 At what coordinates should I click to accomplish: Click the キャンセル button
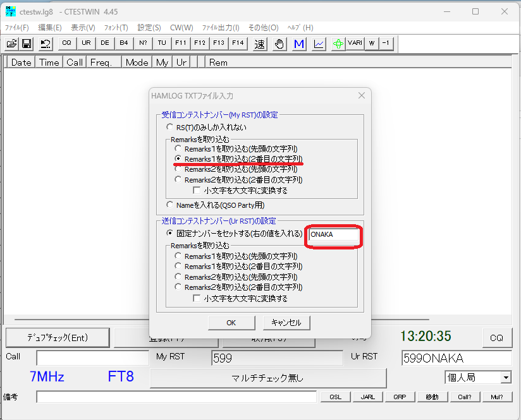286,323
